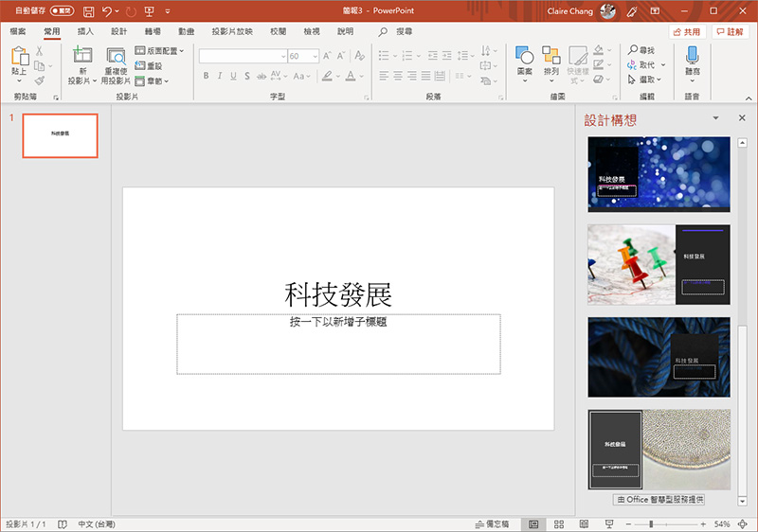The height and width of the screenshot is (532, 758).
Task: Align text left
Action: tap(384, 76)
